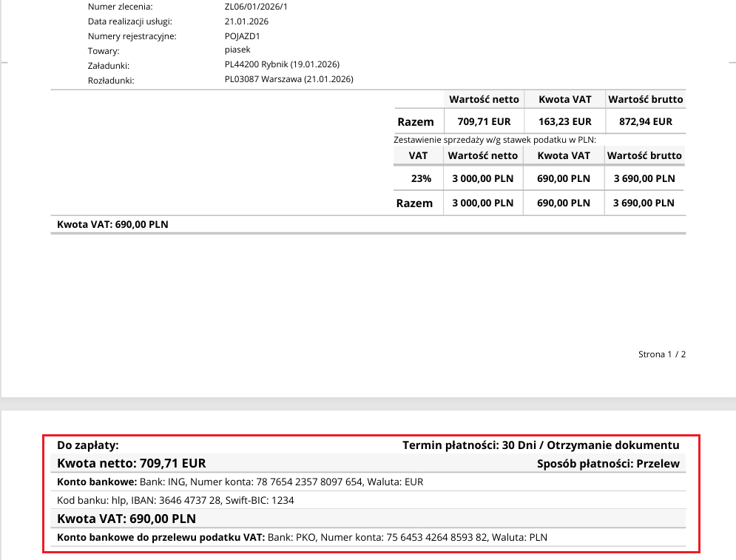This screenshot has width=736, height=560.
Task: Click the goods value piasek
Action: [237, 50]
